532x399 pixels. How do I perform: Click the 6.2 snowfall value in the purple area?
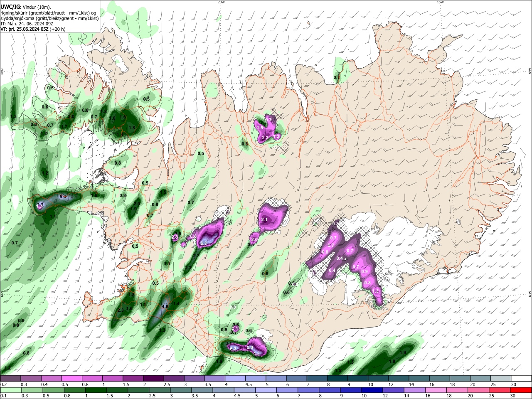click(x=204, y=243)
